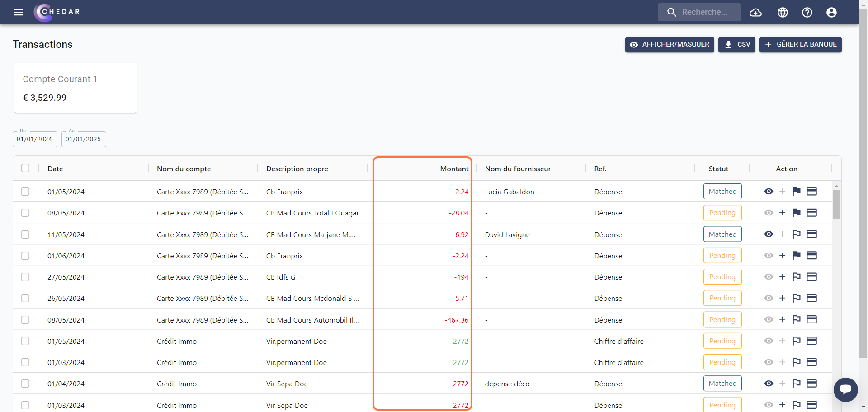Download transactions as CSV
This screenshot has width=868, height=412.
pyautogui.click(x=737, y=45)
